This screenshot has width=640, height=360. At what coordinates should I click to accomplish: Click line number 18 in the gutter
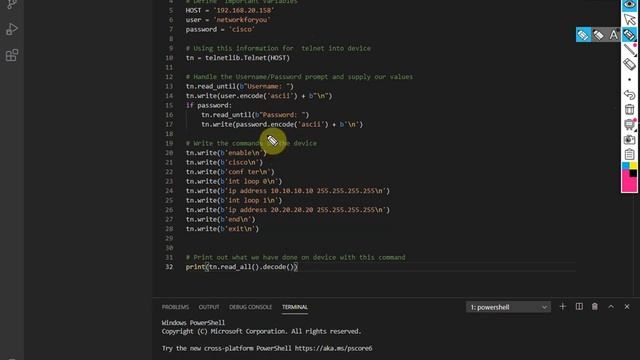pos(169,134)
